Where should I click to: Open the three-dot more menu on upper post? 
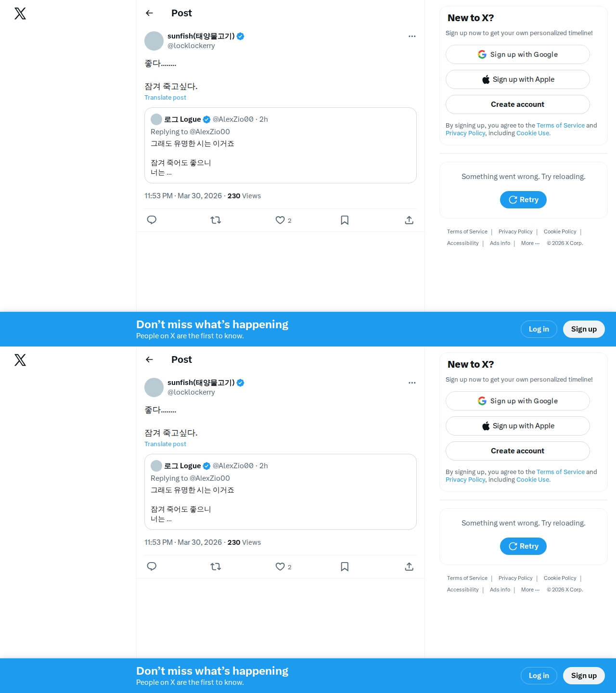[x=412, y=36]
